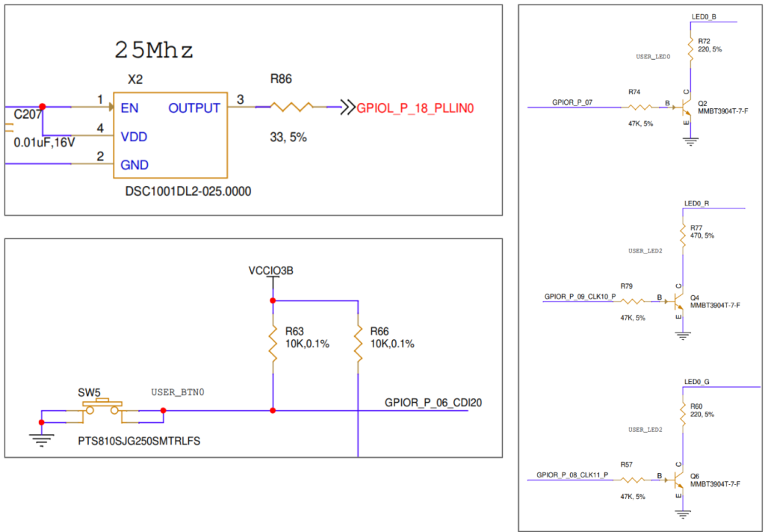765x532 pixels.
Task: Click the R66 designator label
Action: click(x=380, y=332)
